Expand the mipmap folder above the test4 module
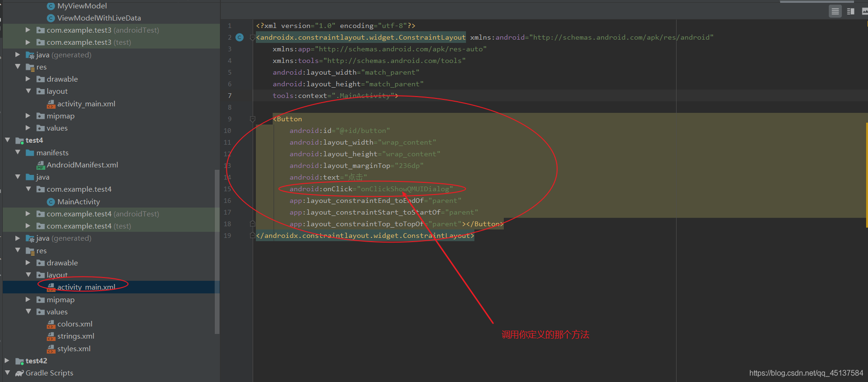 click(28, 116)
